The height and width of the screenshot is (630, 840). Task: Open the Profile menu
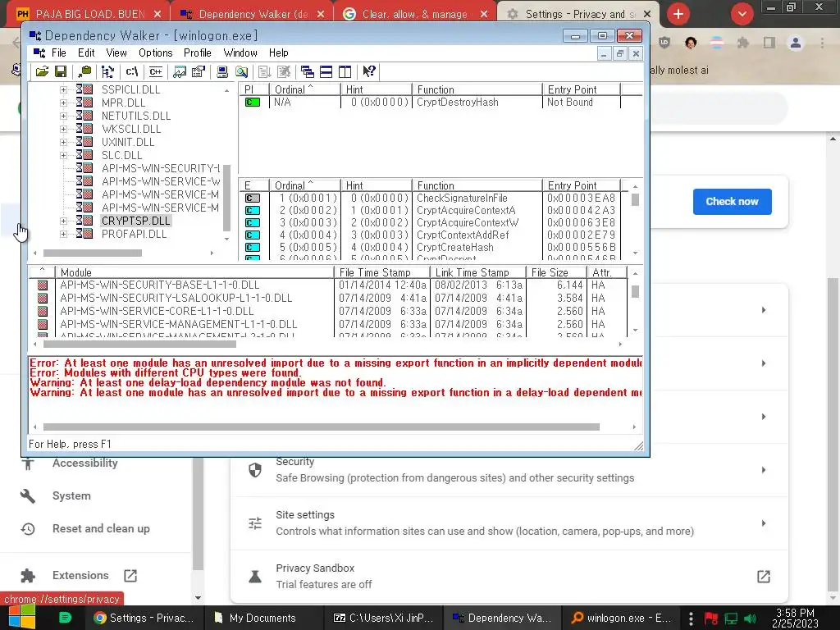coord(197,52)
